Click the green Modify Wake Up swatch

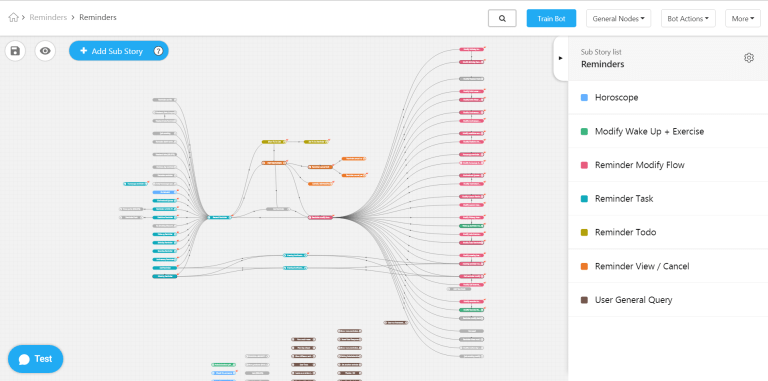(x=584, y=131)
